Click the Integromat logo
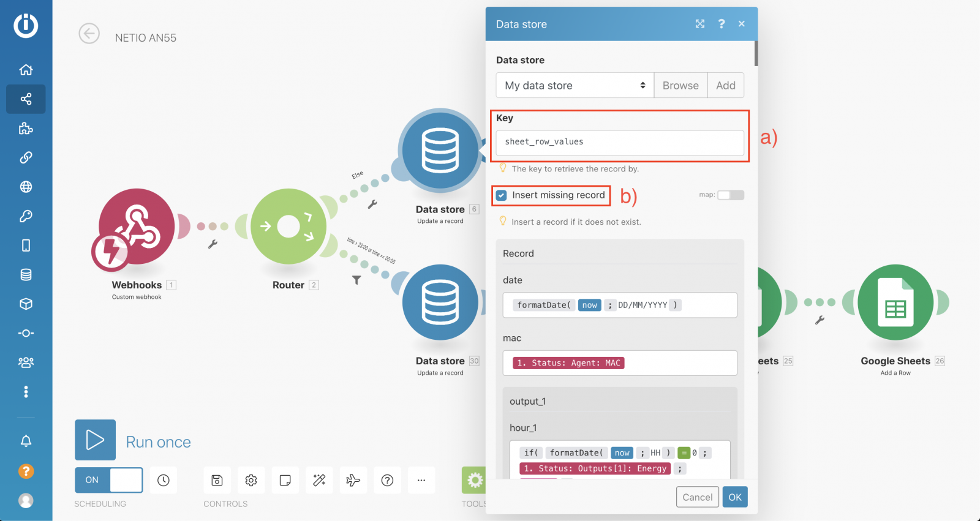 pyautogui.click(x=26, y=26)
